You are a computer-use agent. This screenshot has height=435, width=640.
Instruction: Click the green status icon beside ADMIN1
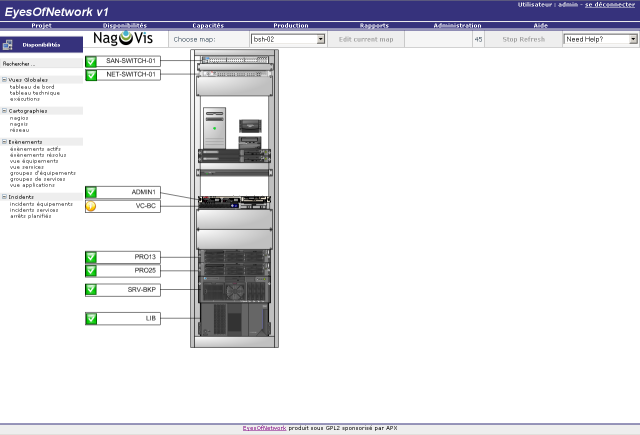91,192
